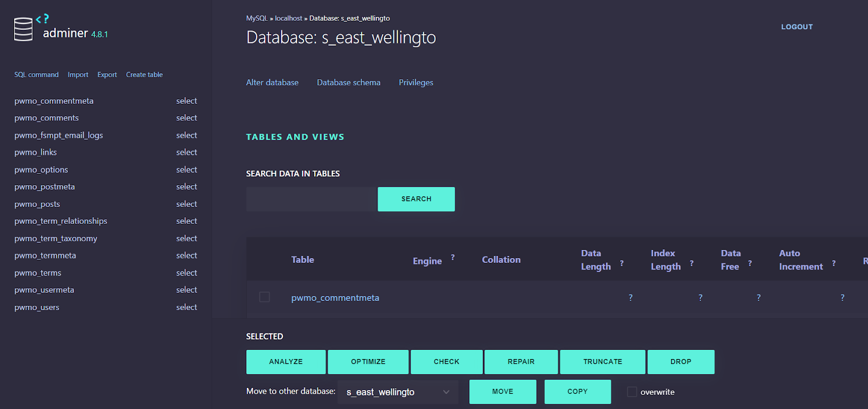Open the Auto Increment column help question mark
This screenshot has height=409, width=868.
click(x=834, y=263)
